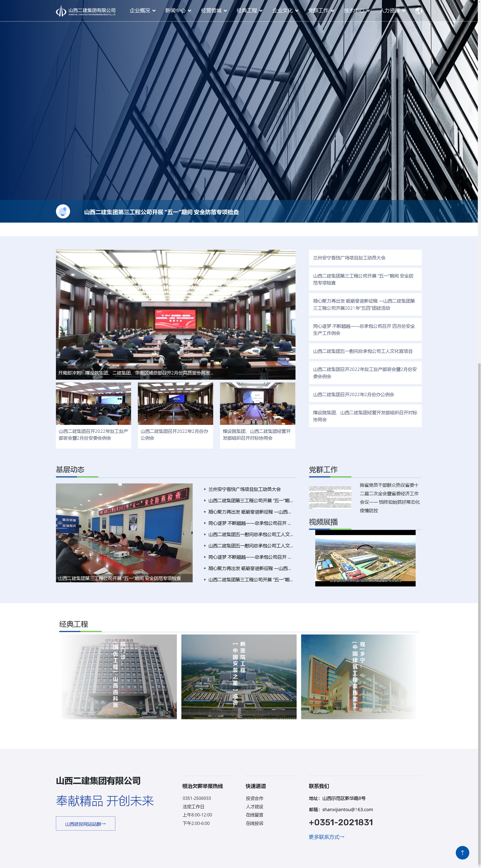Click the globe language icon

(x=419, y=11)
